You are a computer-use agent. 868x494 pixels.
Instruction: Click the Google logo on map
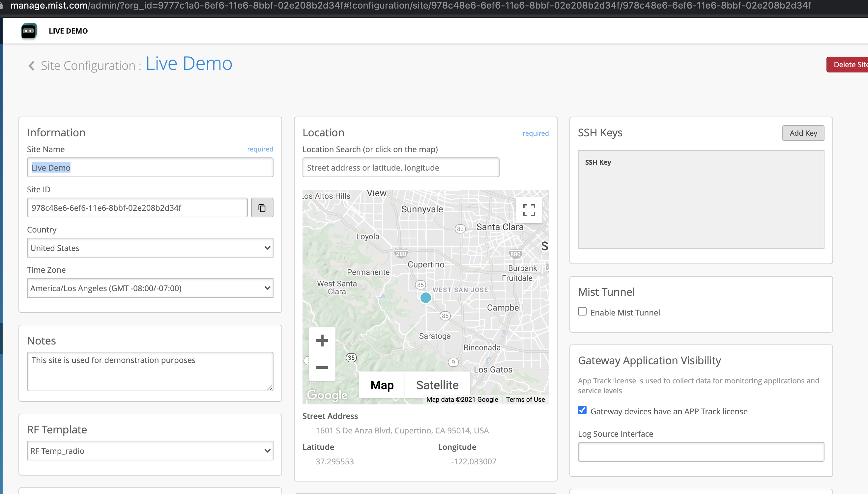pos(327,395)
